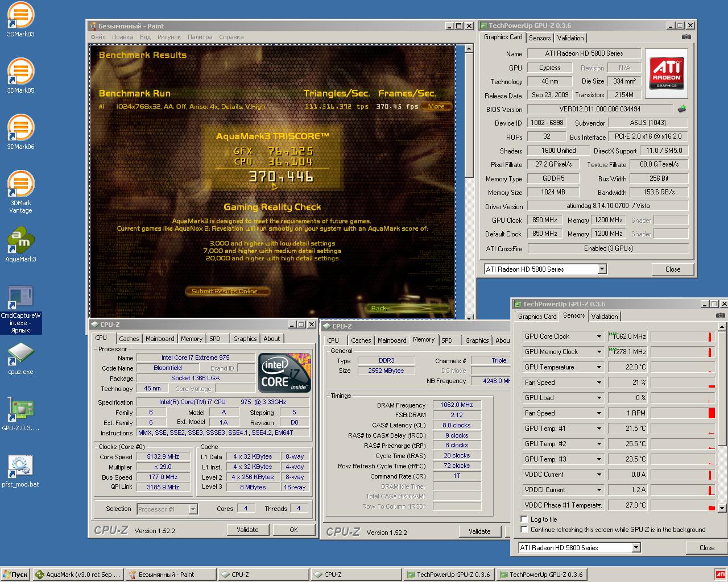
Task: Open the card selector dropdown in GPU-Z Graphics Card window
Action: pyautogui.click(x=602, y=269)
